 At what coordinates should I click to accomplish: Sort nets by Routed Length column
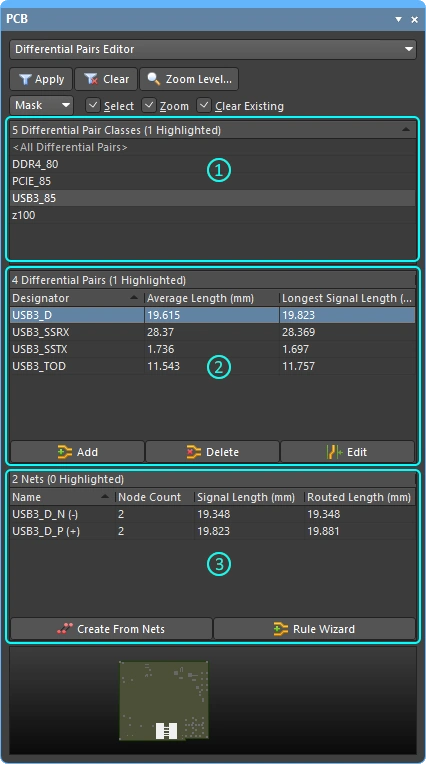[360, 497]
